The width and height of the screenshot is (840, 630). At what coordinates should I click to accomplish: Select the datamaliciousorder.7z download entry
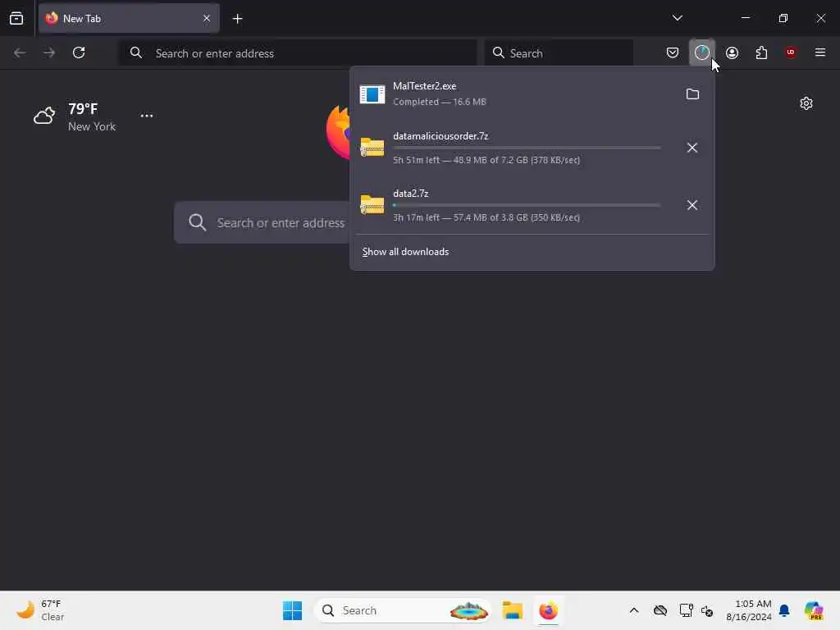click(x=514, y=148)
